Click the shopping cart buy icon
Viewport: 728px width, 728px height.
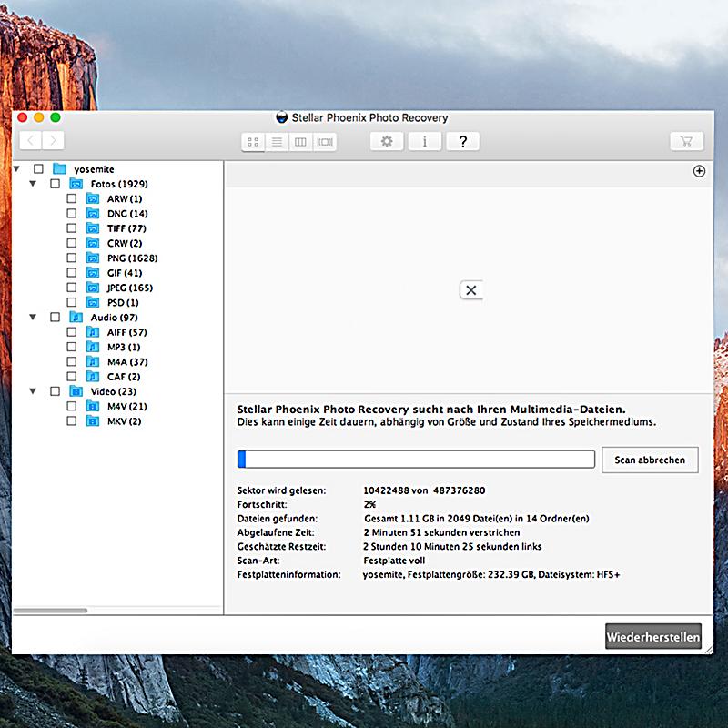click(686, 141)
